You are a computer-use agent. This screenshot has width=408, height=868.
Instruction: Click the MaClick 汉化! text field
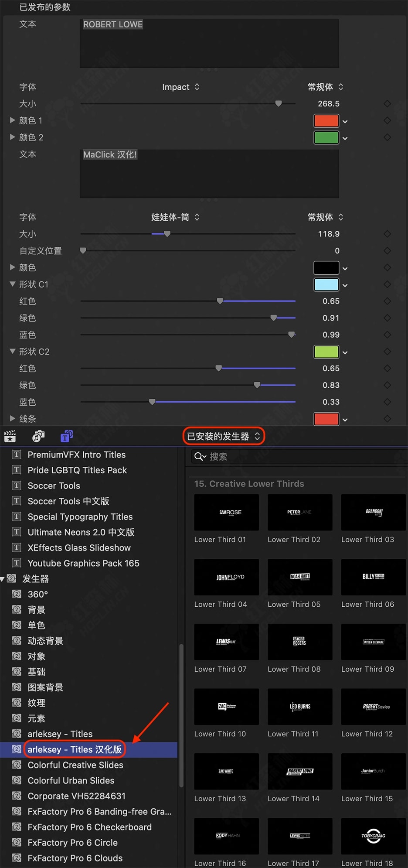pos(209,174)
